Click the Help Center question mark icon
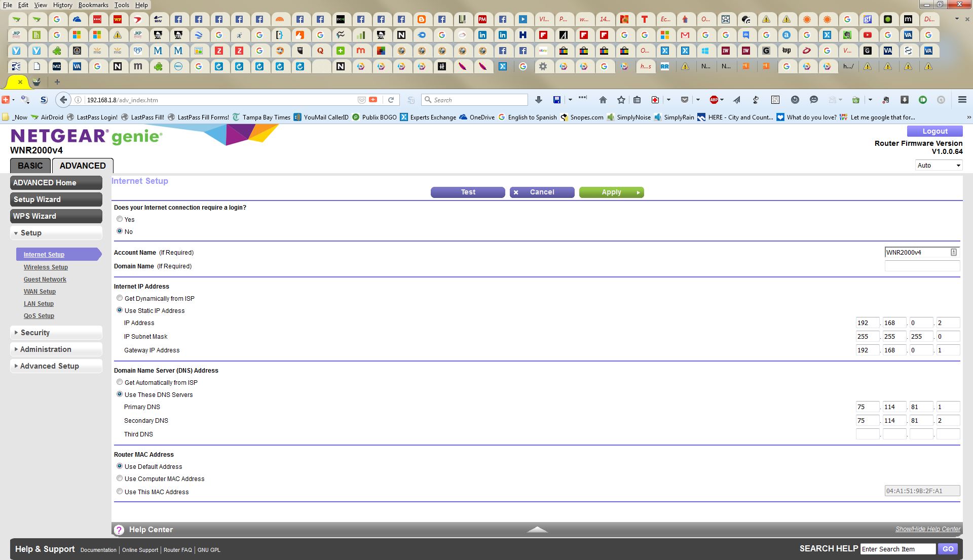This screenshot has width=973, height=560. coord(119,530)
